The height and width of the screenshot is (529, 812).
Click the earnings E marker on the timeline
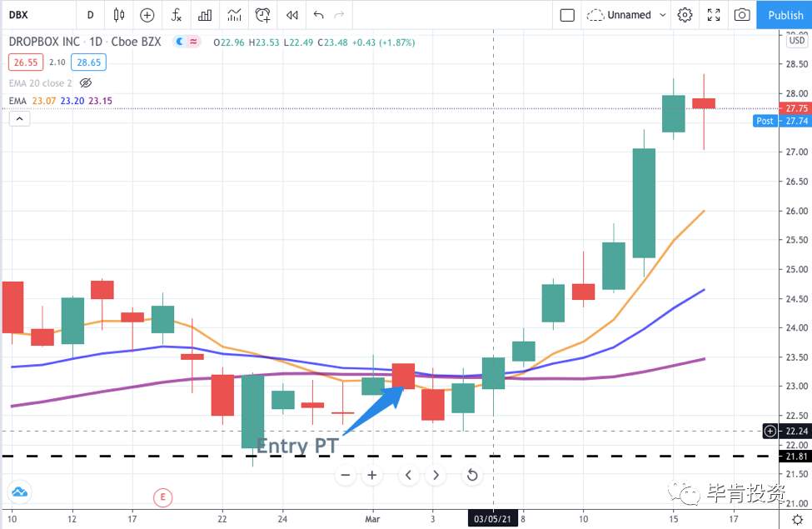click(162, 497)
